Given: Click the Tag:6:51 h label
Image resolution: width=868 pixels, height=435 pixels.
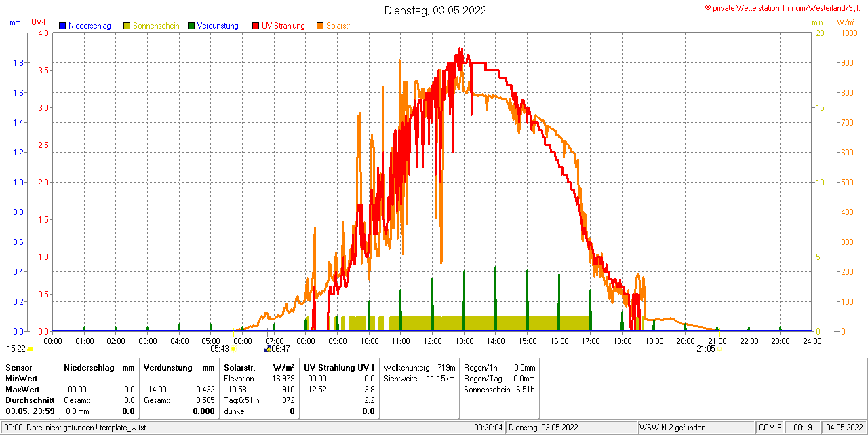Looking at the screenshot, I should [241, 400].
